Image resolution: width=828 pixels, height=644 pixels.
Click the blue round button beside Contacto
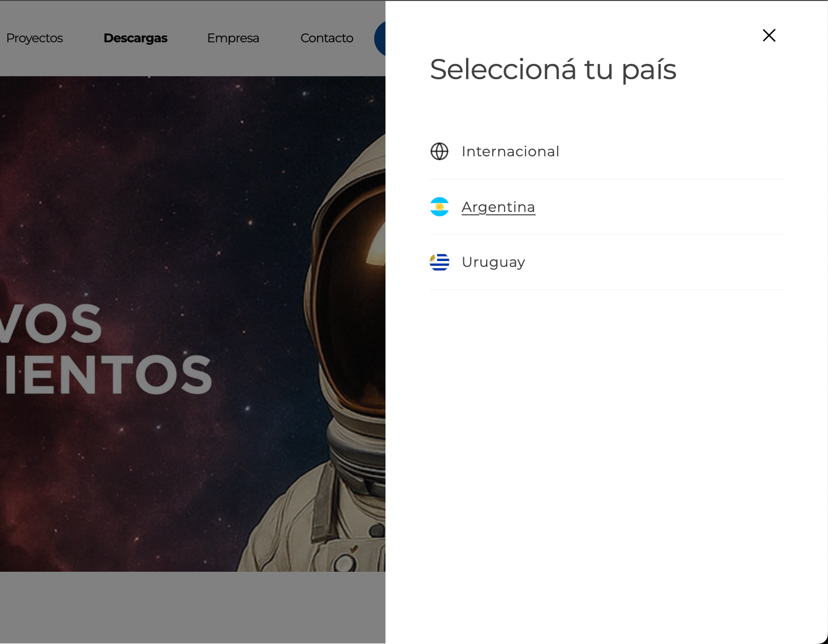[x=380, y=38]
